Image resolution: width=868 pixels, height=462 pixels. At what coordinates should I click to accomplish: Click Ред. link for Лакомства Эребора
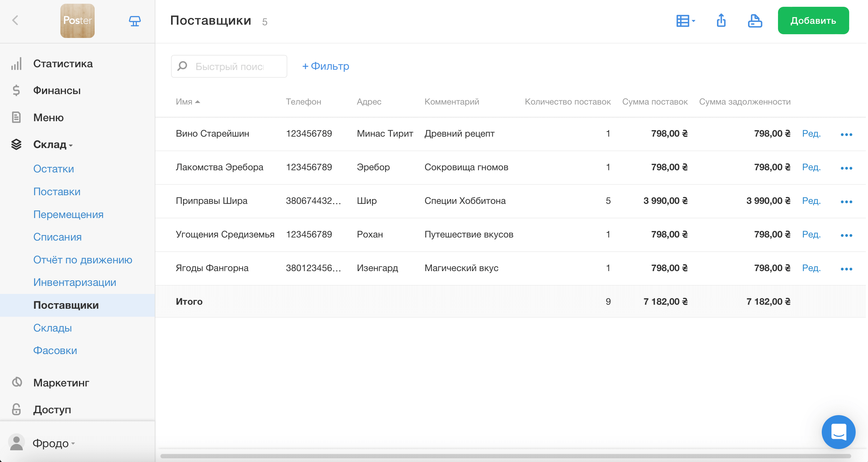click(811, 167)
